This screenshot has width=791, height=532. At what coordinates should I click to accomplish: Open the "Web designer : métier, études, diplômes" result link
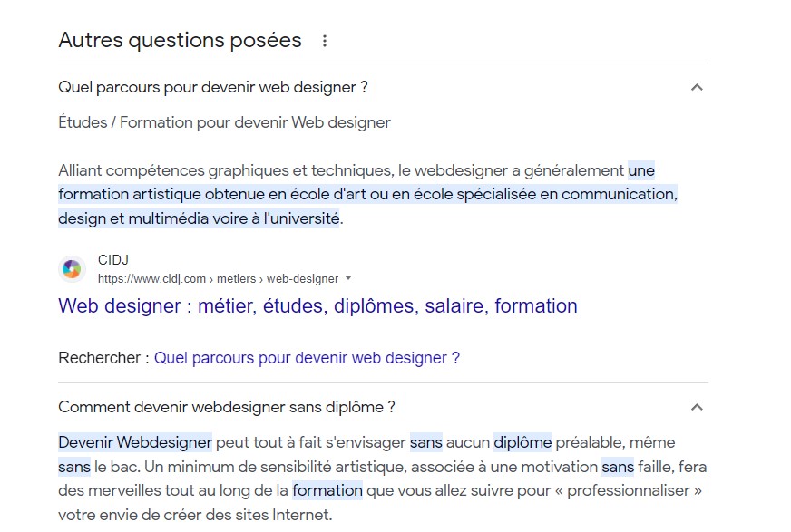pyautogui.click(x=317, y=306)
